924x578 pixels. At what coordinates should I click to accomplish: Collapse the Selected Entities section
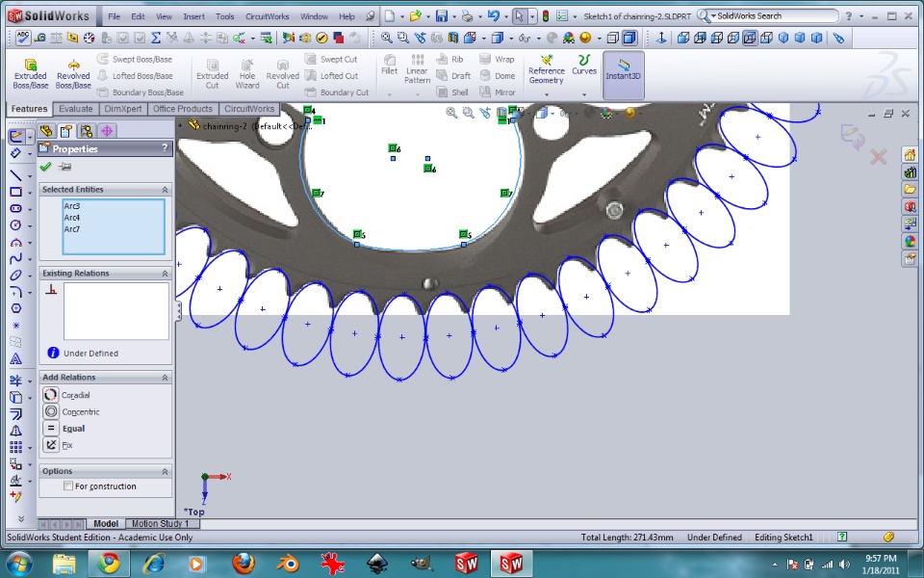[165, 190]
